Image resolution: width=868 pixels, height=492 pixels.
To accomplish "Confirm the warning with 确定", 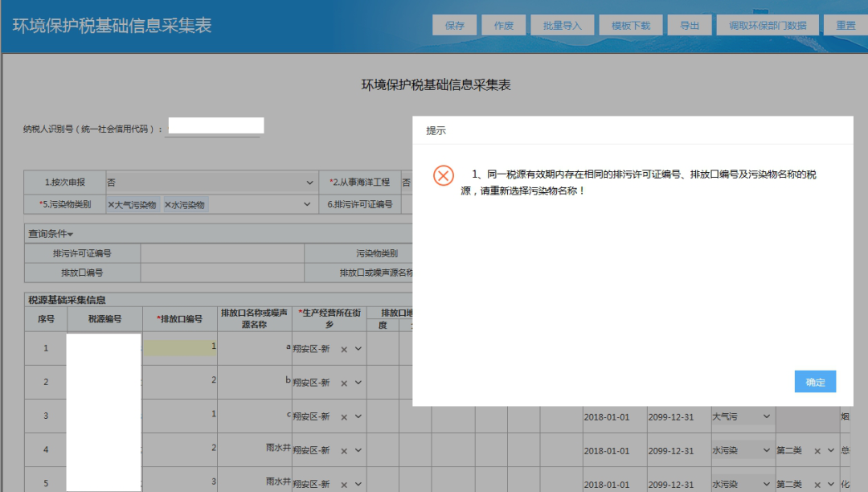I will [x=814, y=381].
